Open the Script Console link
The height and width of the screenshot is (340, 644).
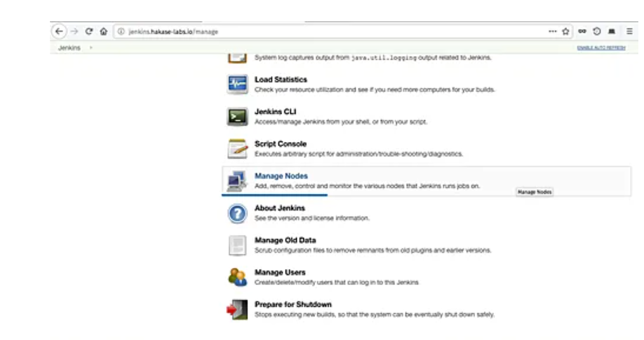[281, 144]
